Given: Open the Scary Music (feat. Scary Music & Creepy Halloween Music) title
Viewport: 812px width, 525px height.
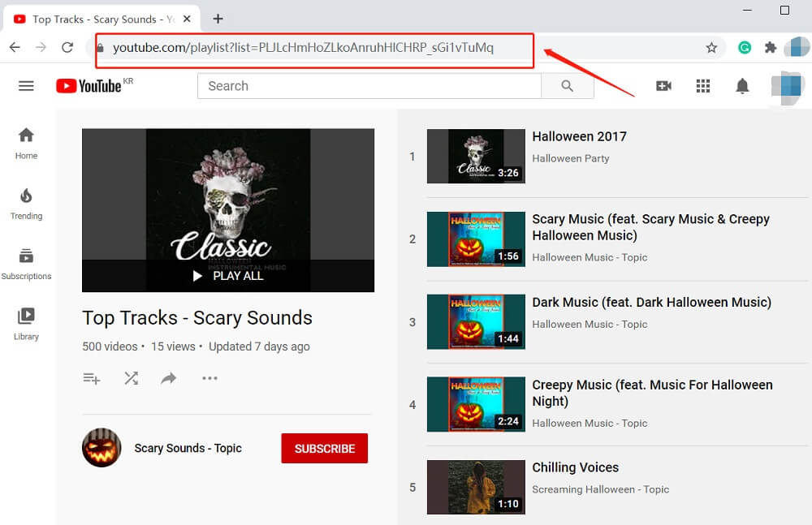Looking at the screenshot, I should point(651,227).
